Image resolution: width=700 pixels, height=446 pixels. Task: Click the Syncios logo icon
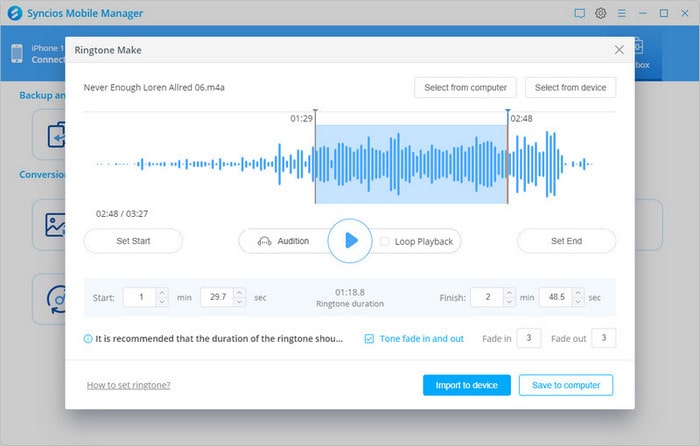coord(15,13)
